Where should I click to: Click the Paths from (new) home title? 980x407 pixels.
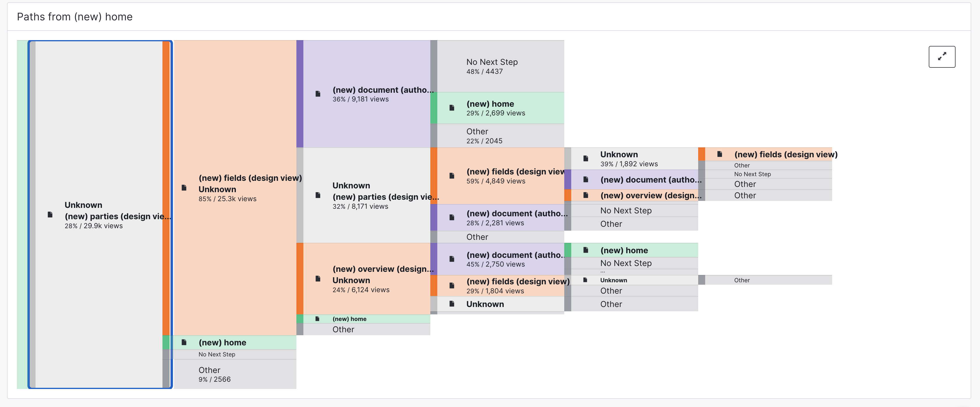point(75,17)
